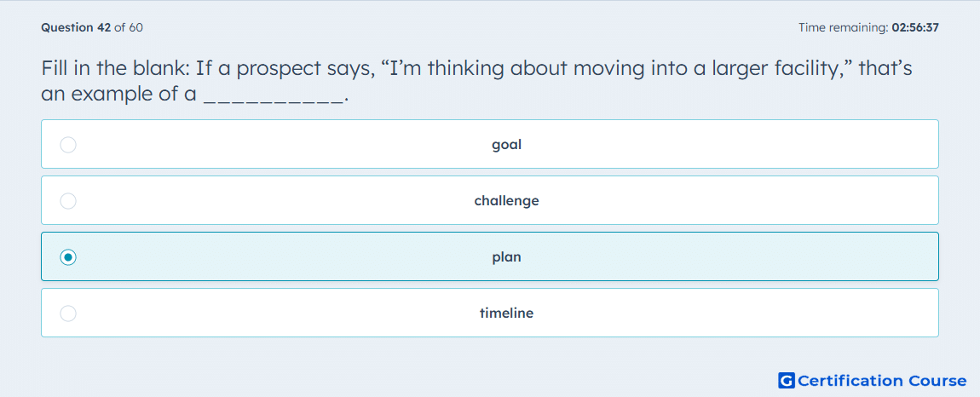Screen dimensions: 980x397
Task: Click empty right side of goal option card
Action: [x=750, y=145]
